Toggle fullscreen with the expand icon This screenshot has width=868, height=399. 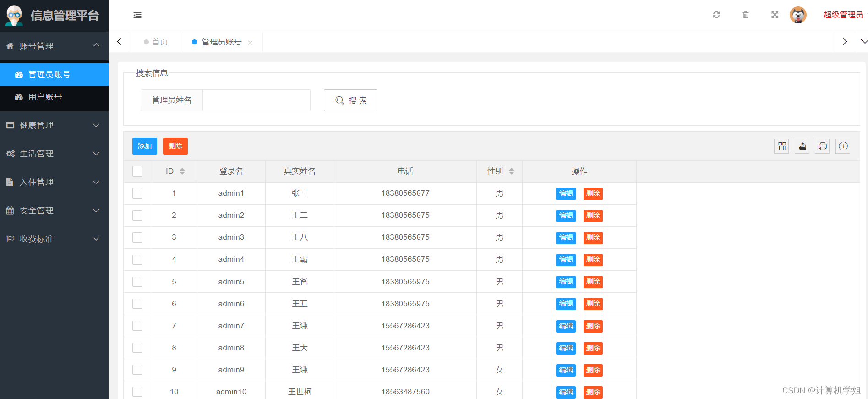click(x=775, y=15)
